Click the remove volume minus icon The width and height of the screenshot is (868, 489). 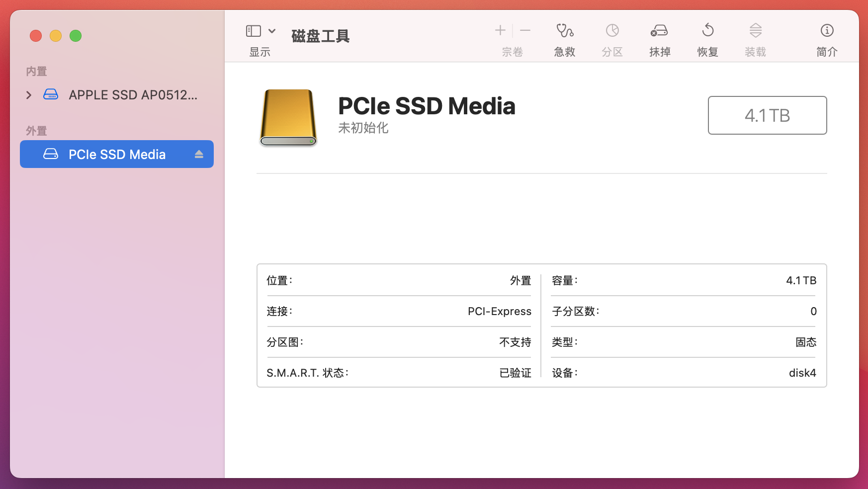pyautogui.click(x=525, y=31)
